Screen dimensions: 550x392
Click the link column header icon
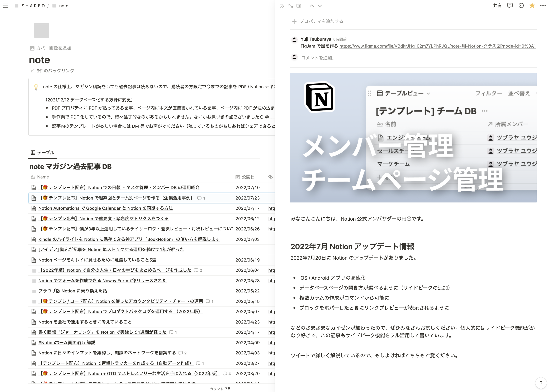(270, 177)
